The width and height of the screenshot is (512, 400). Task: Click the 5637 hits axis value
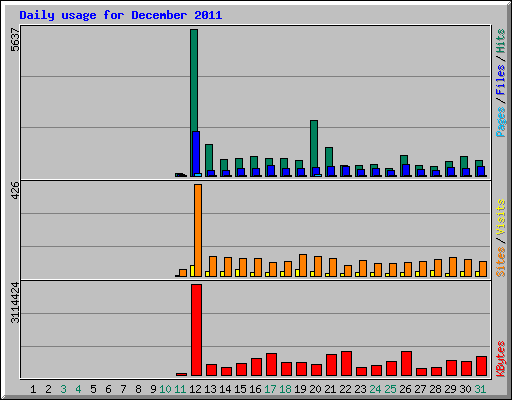pos(15,40)
